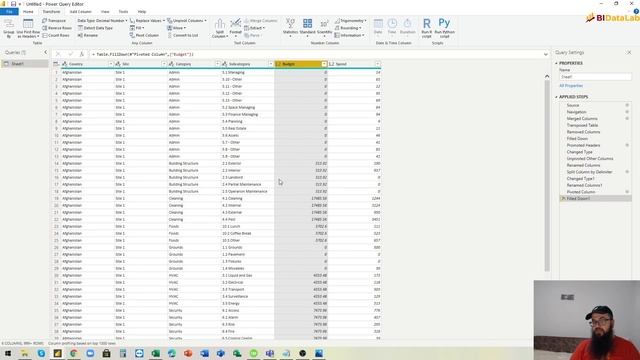Click the Transpose button

[x=54, y=20]
